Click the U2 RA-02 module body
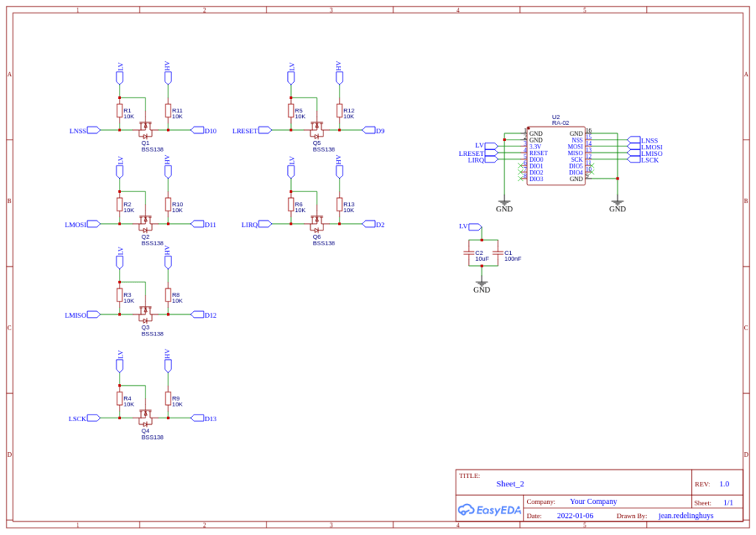Viewport: 756px width, 535px height. tap(556, 156)
